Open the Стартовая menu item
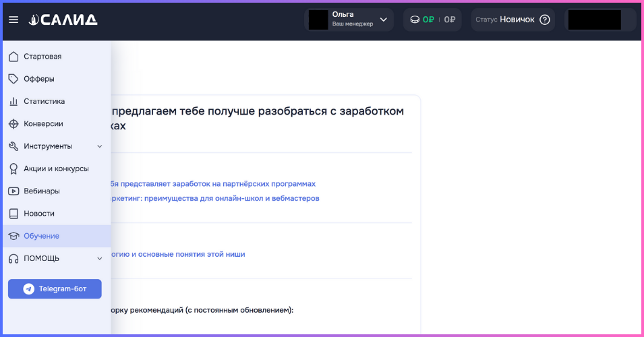The height and width of the screenshot is (337, 644). 57,57
